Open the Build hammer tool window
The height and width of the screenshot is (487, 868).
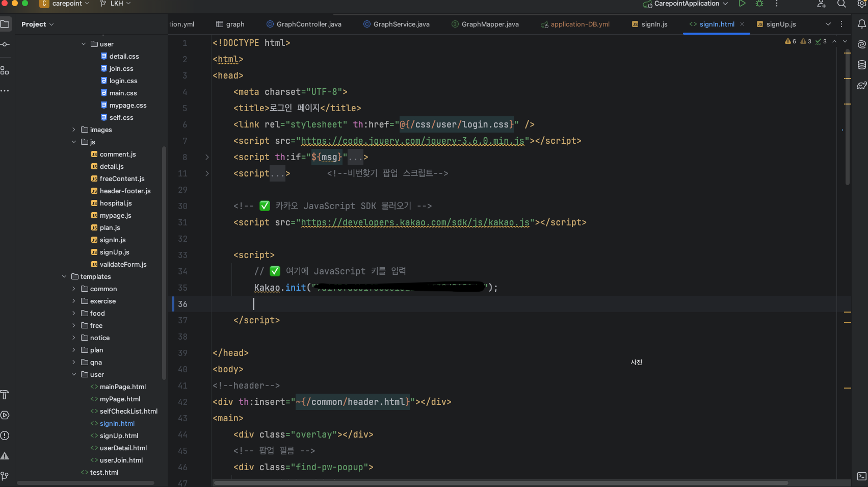coord(5,395)
